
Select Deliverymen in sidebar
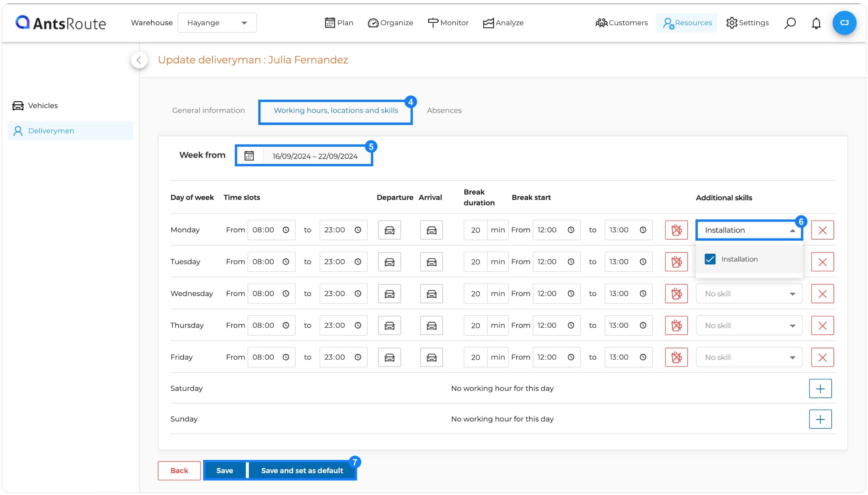click(x=71, y=131)
